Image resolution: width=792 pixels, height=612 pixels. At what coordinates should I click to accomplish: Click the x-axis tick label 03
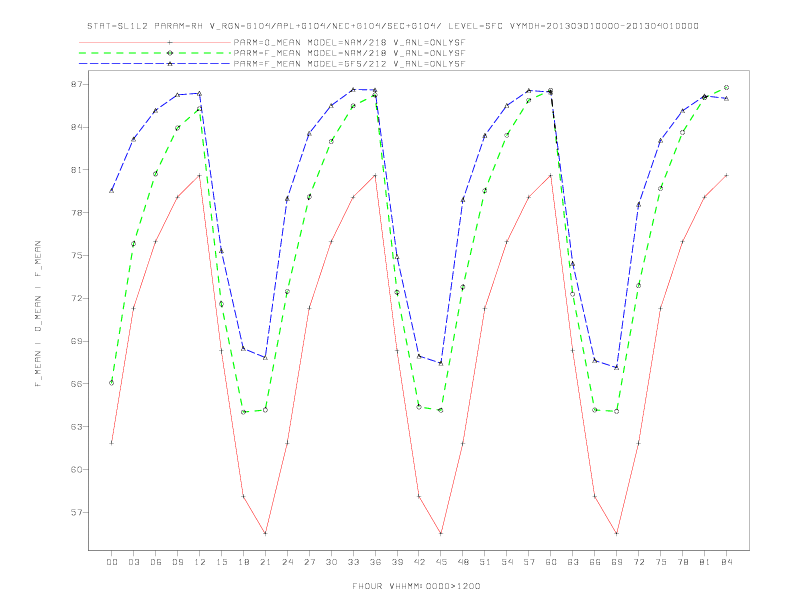[133, 562]
